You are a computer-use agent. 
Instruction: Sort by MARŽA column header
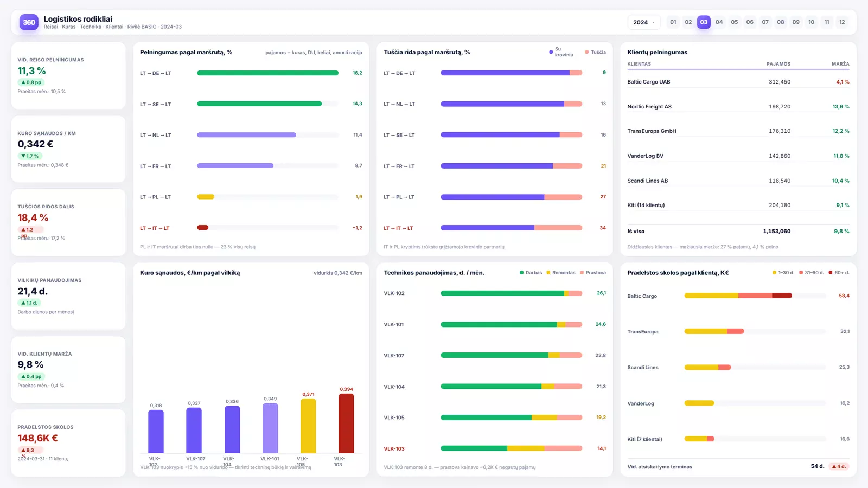click(840, 64)
